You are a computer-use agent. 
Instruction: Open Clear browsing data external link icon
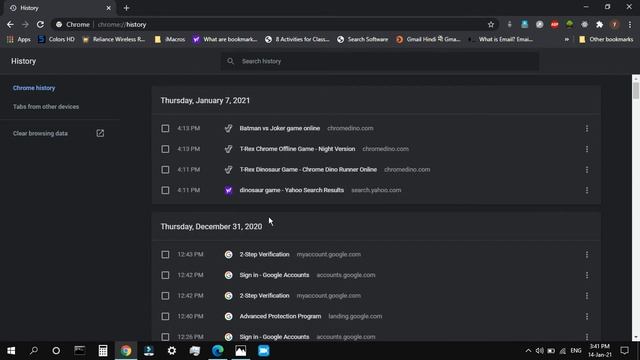click(x=100, y=133)
